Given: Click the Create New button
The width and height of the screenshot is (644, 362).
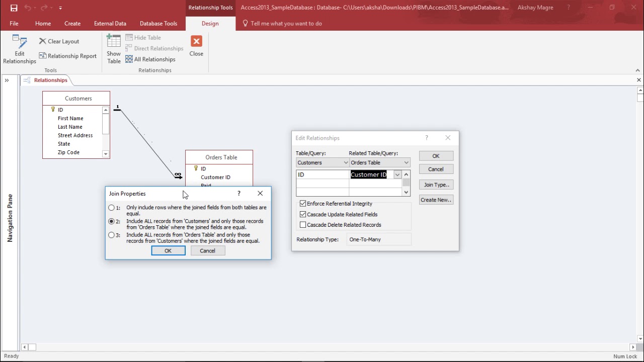Looking at the screenshot, I should coord(436,200).
